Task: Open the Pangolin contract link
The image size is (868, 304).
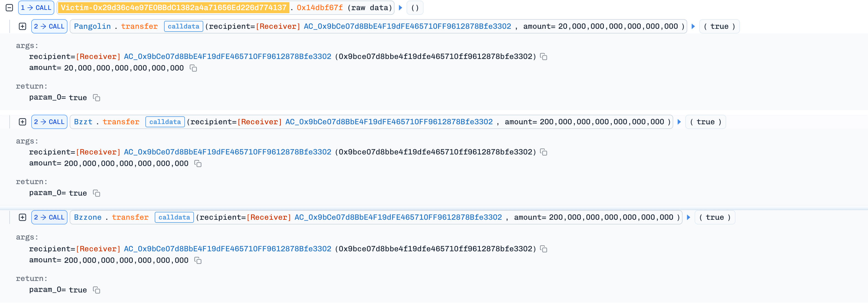Action: (x=92, y=26)
